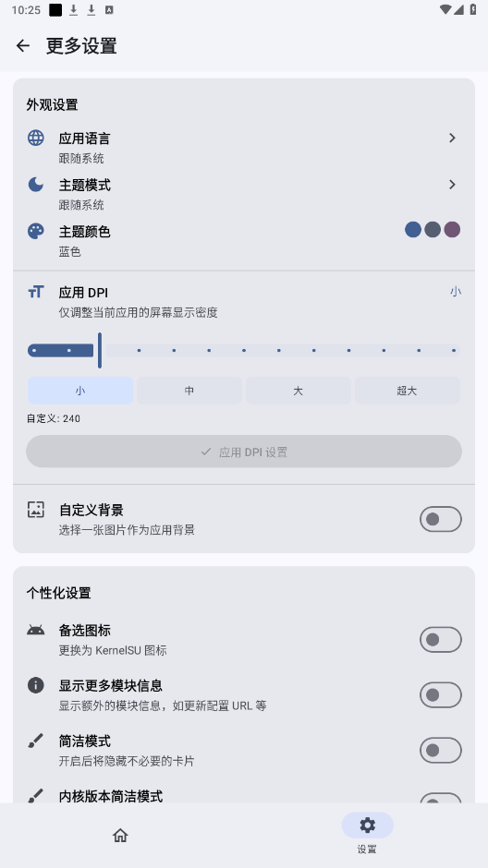Click the palette icon for 主题颜色
Viewport: 488px width, 868px height.
[35, 231]
